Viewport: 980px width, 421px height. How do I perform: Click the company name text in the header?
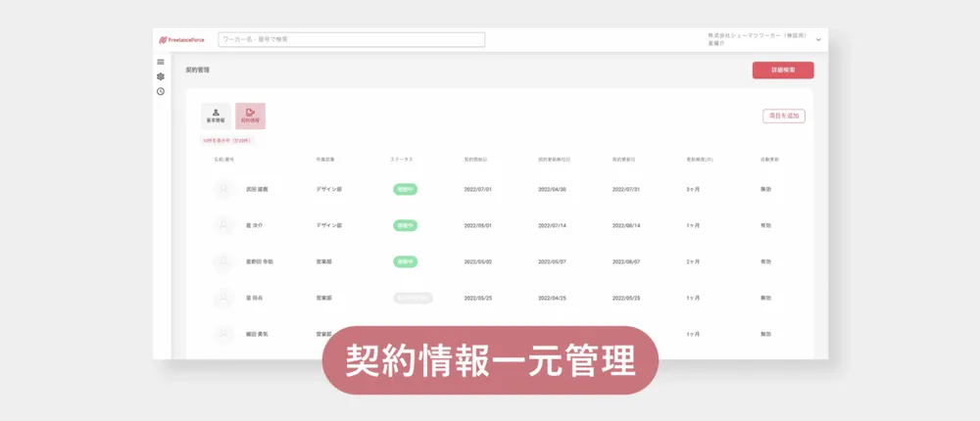[x=758, y=36]
